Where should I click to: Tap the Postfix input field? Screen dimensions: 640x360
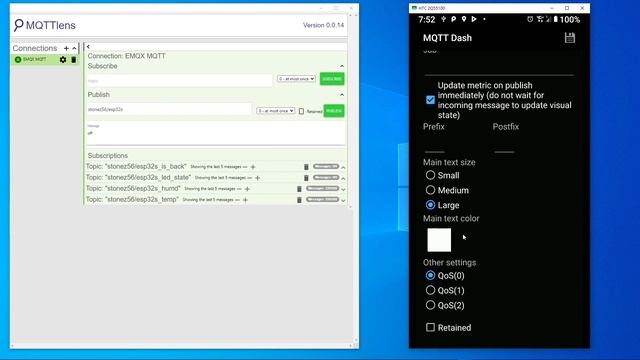(504, 145)
